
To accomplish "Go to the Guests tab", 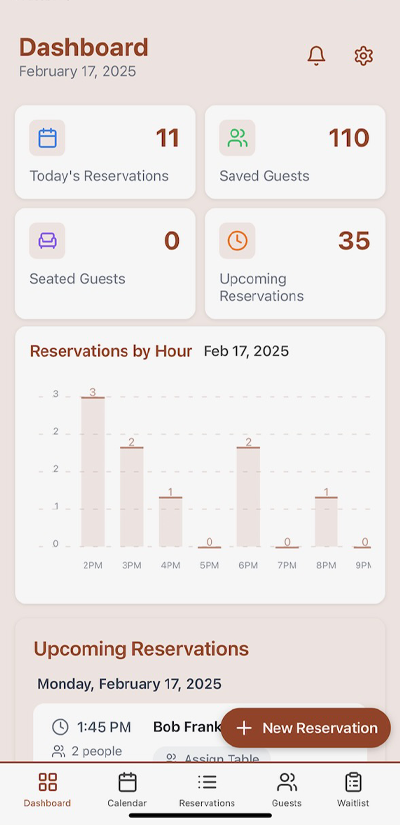I will (x=287, y=789).
